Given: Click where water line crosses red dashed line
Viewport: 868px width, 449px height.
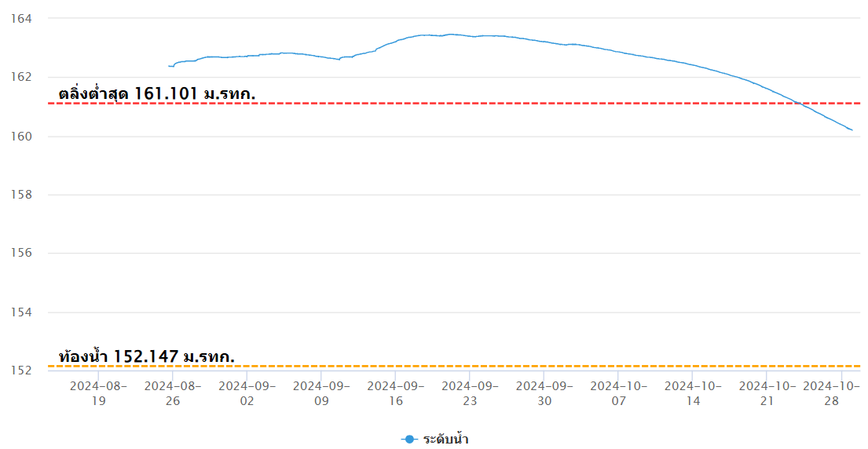Looking at the screenshot, I should [x=798, y=103].
